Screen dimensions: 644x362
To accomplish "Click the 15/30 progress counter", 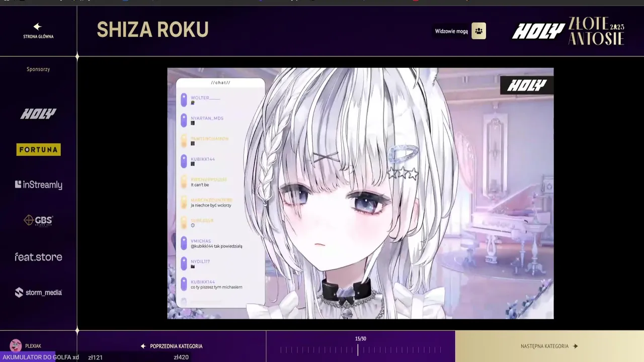I will pos(360,339).
